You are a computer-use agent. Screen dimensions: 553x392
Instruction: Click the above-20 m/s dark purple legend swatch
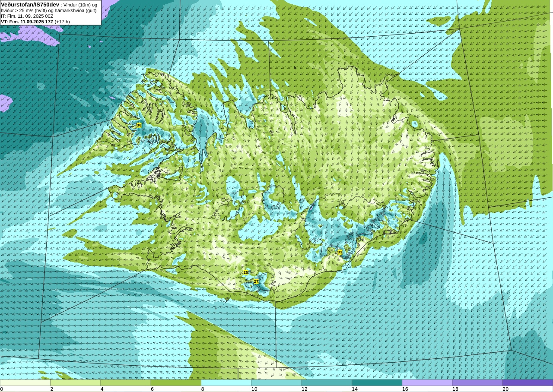pos(528,383)
